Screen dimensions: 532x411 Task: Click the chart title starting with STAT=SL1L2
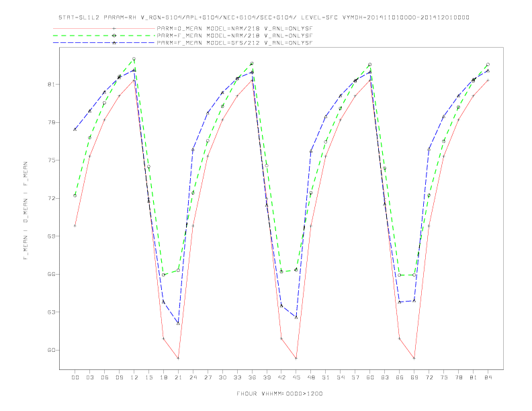263,17
